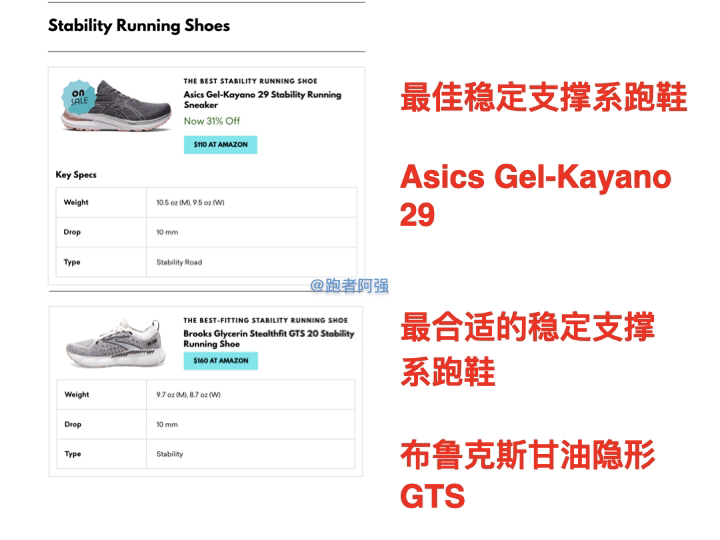Select the Stability Running Shoes heading

139,25
